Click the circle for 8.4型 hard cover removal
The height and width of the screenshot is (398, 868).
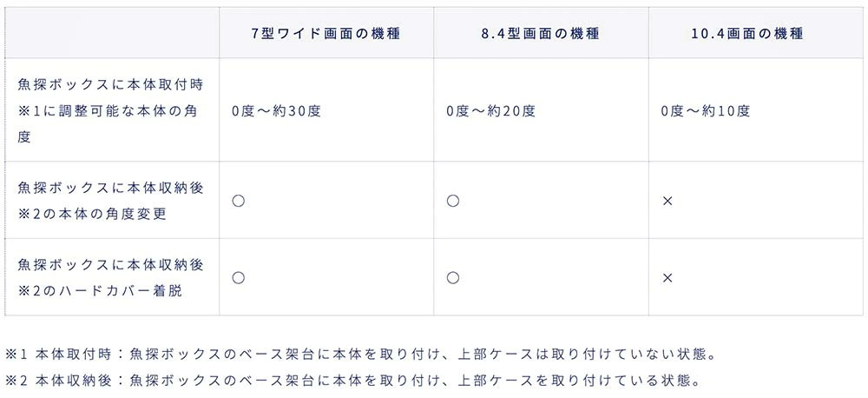tap(452, 277)
